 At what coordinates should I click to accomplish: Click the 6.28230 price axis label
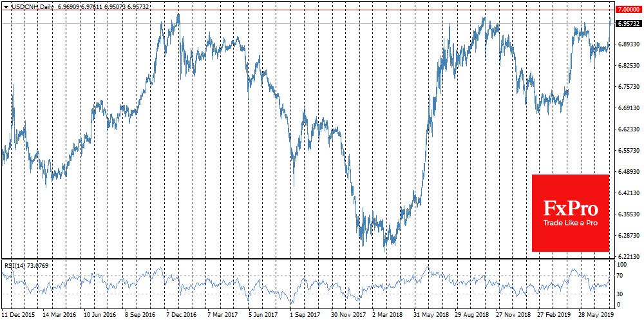click(x=629, y=236)
